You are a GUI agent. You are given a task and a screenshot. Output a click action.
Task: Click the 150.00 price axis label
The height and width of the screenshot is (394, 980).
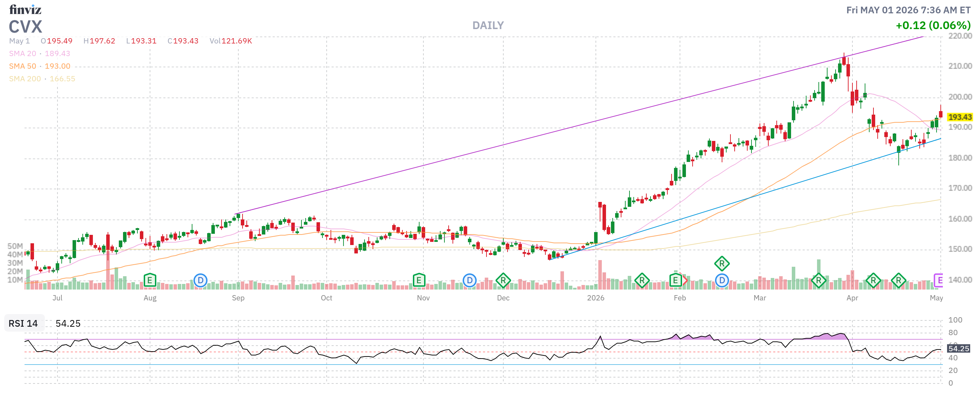pos(960,249)
